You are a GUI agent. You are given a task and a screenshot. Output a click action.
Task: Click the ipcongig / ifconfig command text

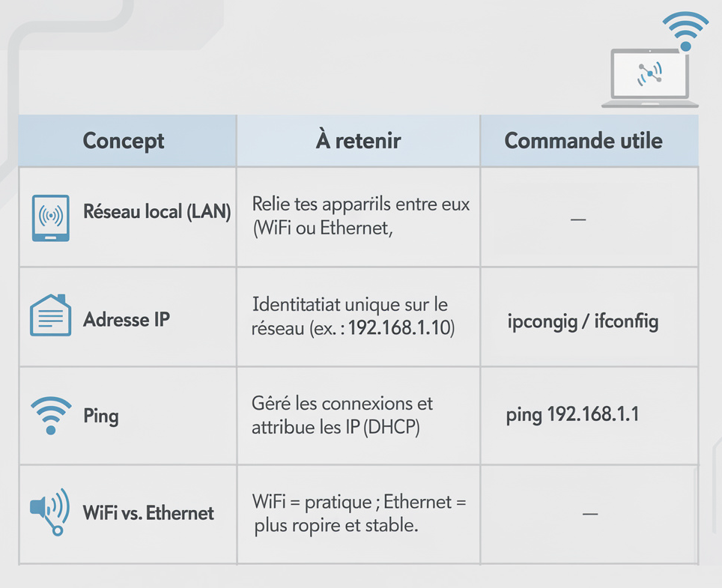pyautogui.click(x=583, y=323)
